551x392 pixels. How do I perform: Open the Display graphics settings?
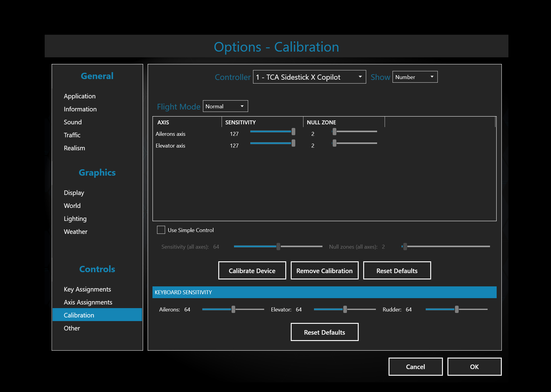tap(74, 193)
